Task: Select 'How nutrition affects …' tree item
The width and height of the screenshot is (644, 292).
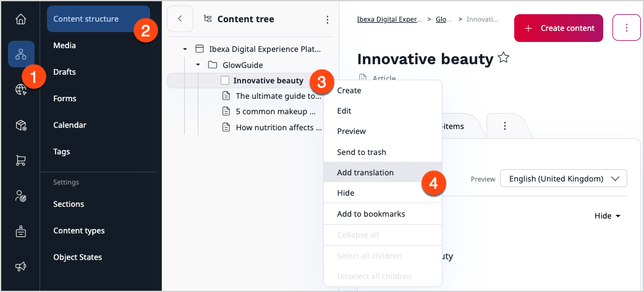Action: tap(279, 128)
